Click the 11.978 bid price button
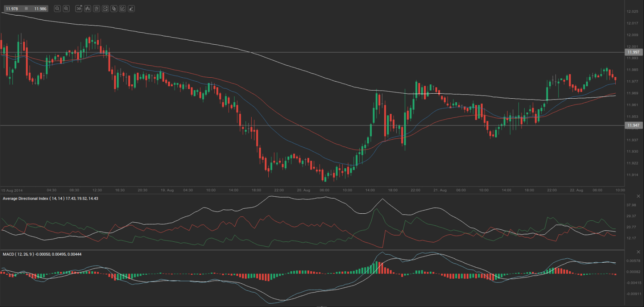The height and width of the screenshot is (307, 644). coord(12,9)
